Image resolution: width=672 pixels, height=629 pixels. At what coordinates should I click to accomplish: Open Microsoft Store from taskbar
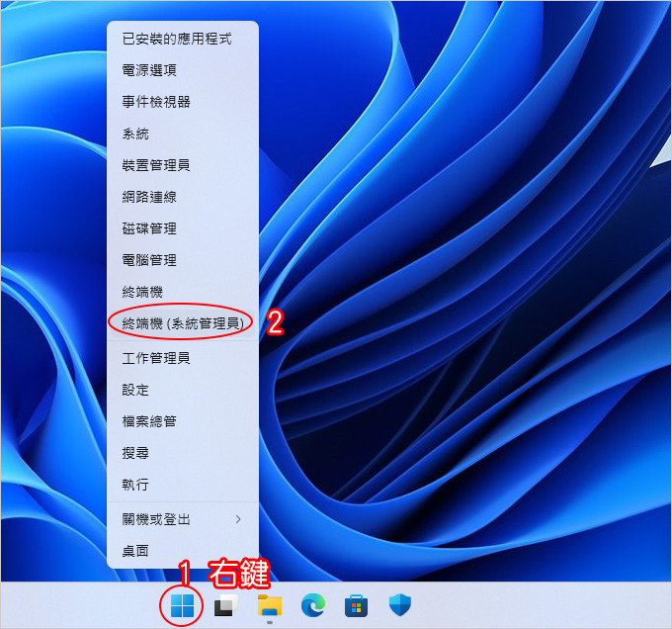(x=356, y=606)
